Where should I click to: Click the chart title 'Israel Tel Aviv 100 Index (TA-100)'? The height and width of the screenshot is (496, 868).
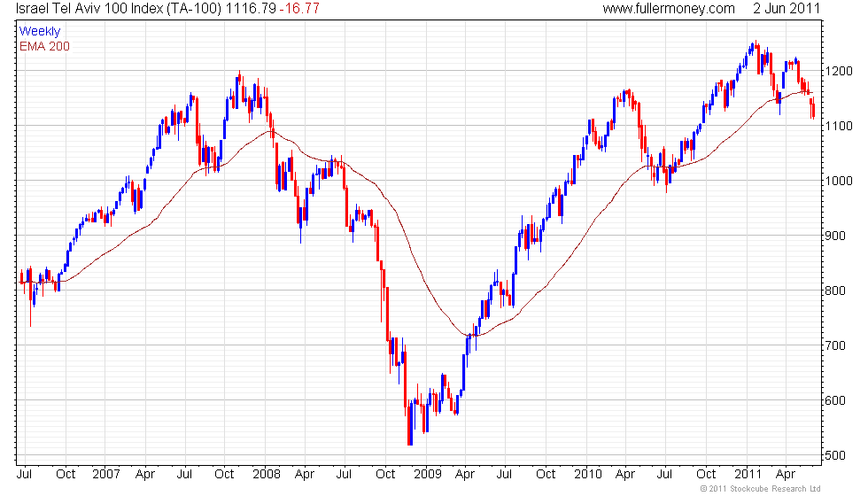119,8
